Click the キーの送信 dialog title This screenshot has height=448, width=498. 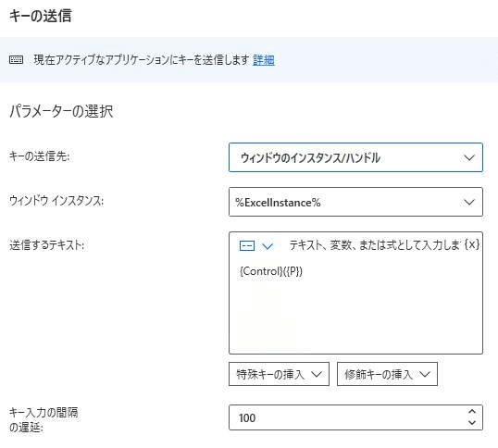[x=41, y=16]
